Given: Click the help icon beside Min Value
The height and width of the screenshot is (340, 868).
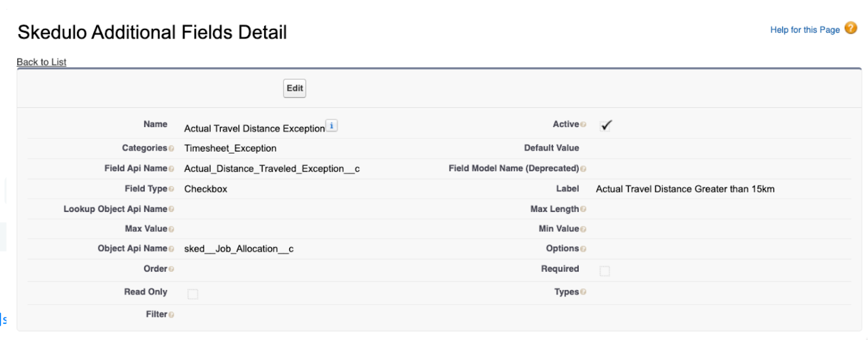Looking at the screenshot, I should tap(583, 229).
